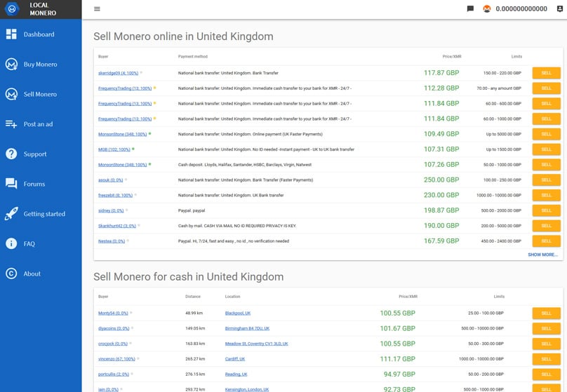This screenshot has height=392, width=567.
Task: Open sidney buyer profile link
Action: [111, 210]
